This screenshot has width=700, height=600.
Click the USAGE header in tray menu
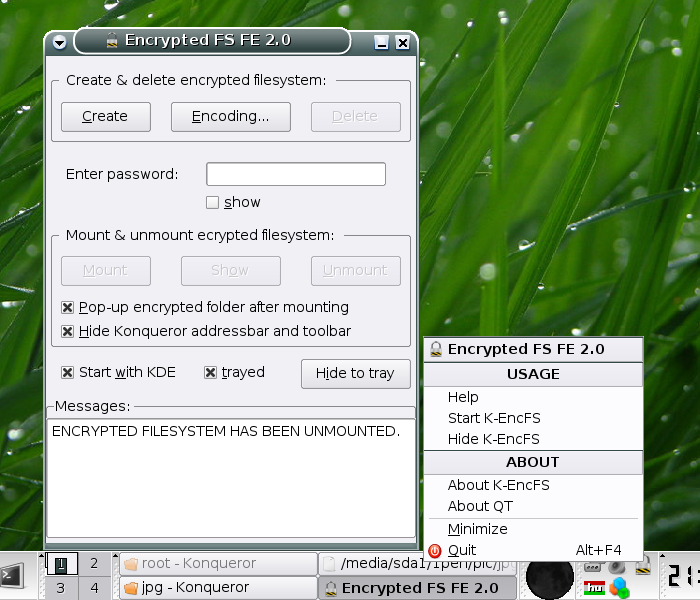coord(533,374)
